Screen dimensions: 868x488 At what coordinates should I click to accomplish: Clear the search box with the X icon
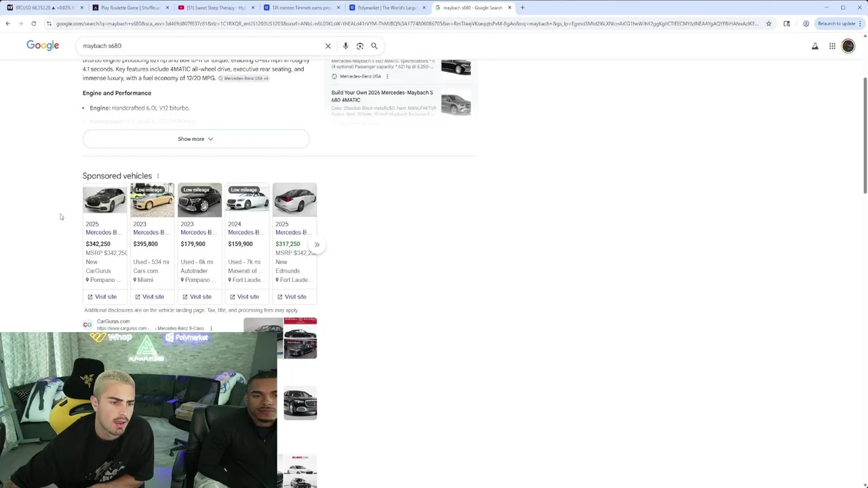coord(328,46)
